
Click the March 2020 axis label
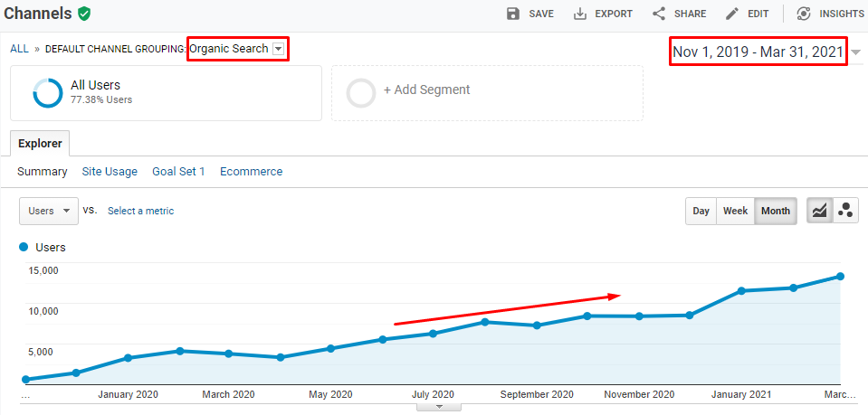tap(228, 394)
